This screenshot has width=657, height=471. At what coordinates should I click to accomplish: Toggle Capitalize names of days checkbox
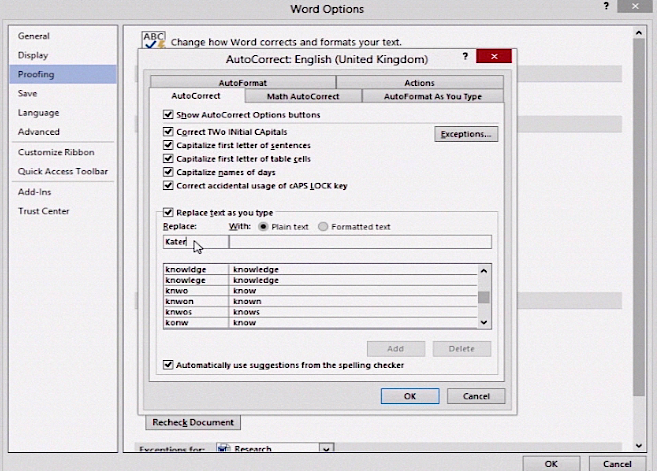click(x=168, y=172)
